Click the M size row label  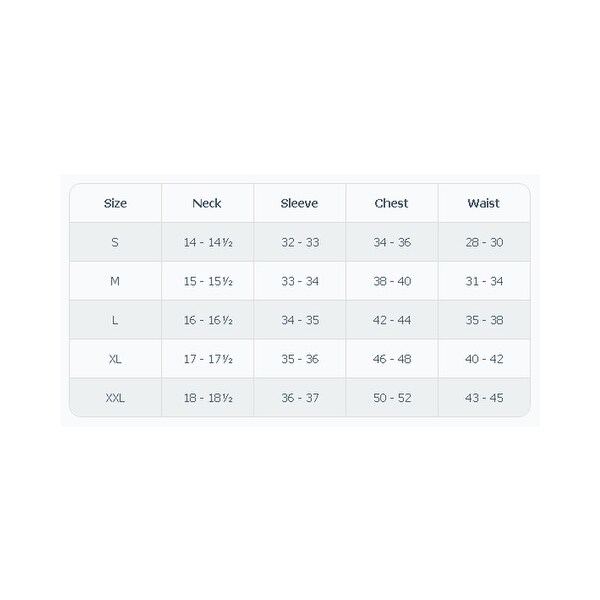coord(115,281)
